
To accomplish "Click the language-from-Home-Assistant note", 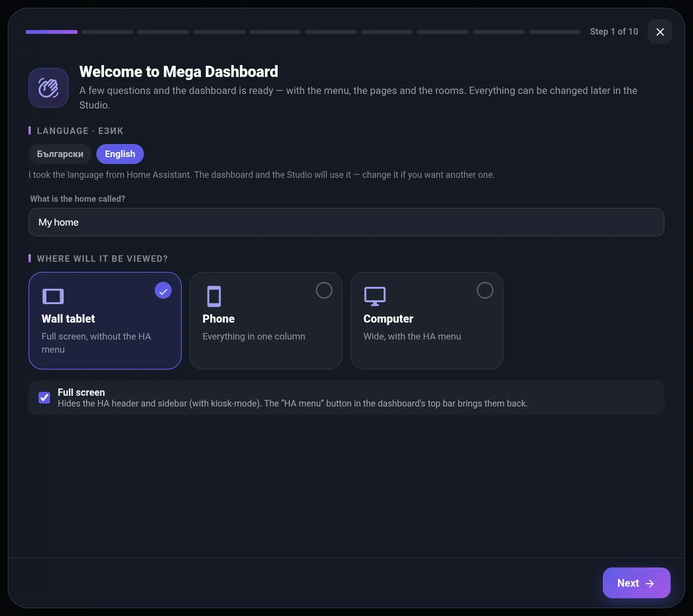I will click(x=262, y=175).
